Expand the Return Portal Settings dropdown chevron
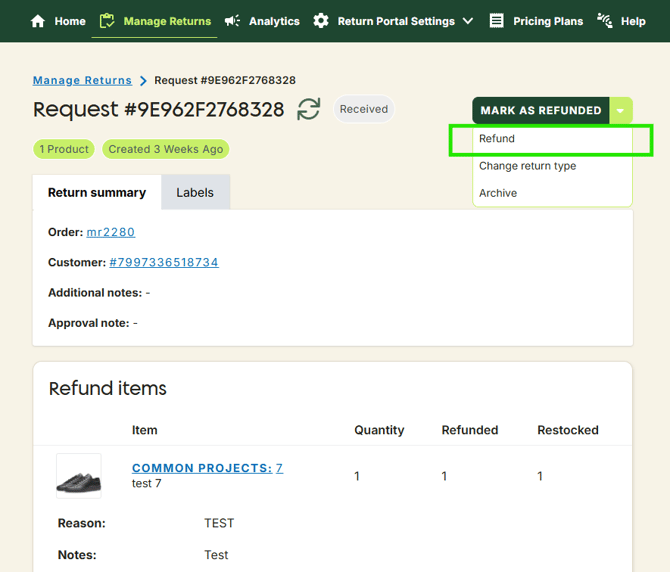670x572 pixels. coord(468,21)
